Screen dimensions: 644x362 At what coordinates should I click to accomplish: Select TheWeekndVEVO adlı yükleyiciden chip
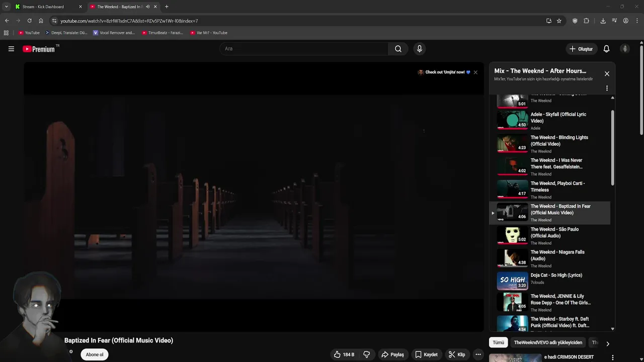548,342
